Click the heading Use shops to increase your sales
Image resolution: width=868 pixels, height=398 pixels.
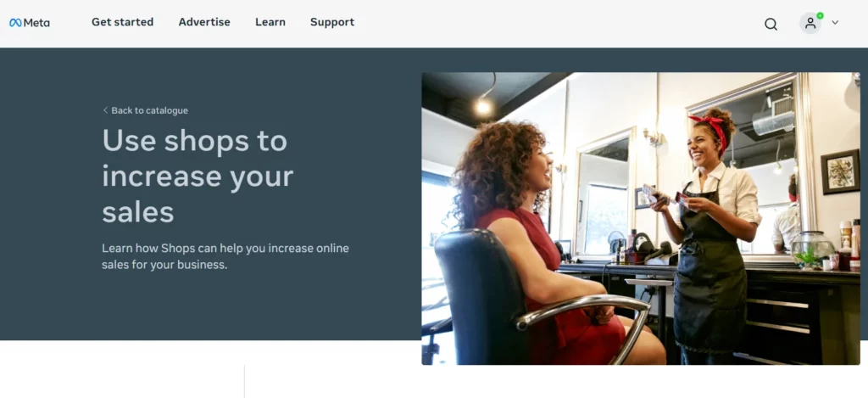tap(198, 176)
